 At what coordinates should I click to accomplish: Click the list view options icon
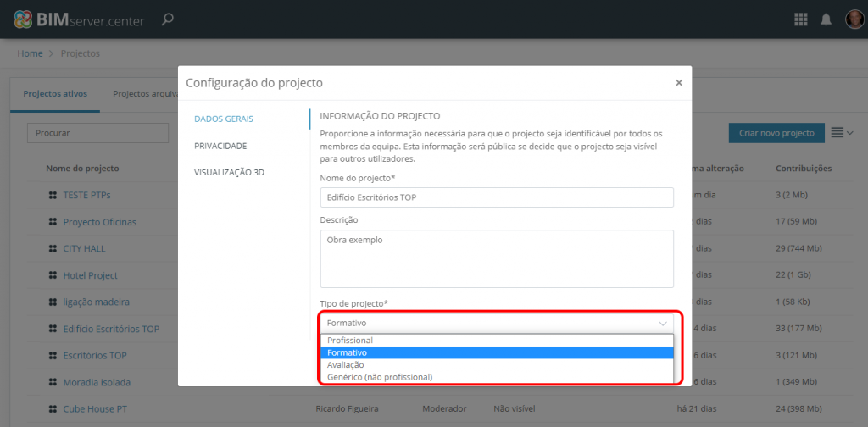coord(842,133)
